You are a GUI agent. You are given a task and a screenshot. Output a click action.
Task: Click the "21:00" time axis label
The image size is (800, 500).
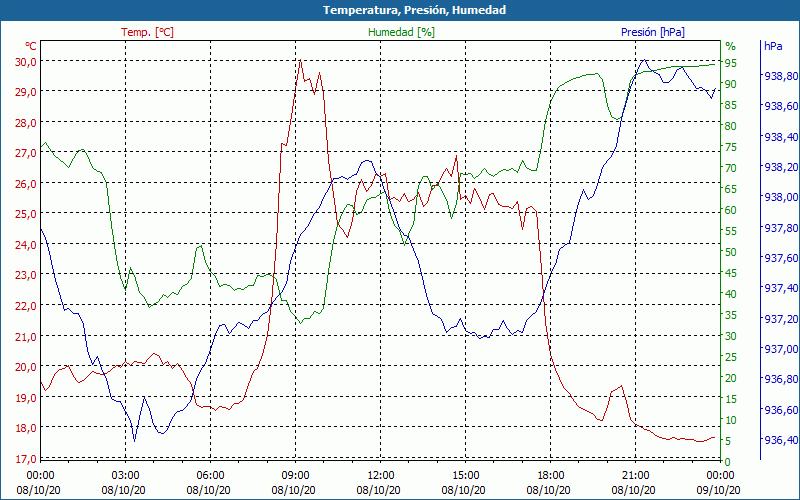point(635,476)
